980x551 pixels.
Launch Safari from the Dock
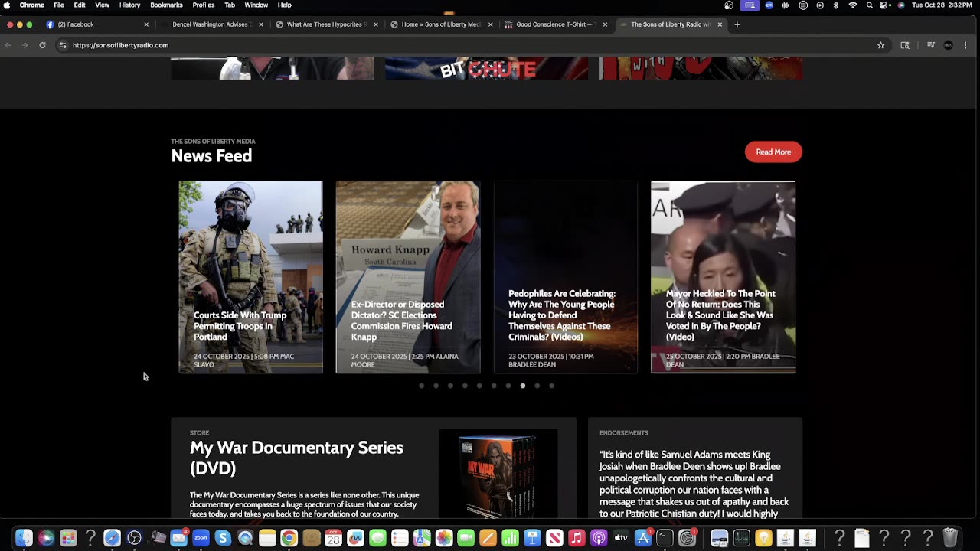[113, 538]
